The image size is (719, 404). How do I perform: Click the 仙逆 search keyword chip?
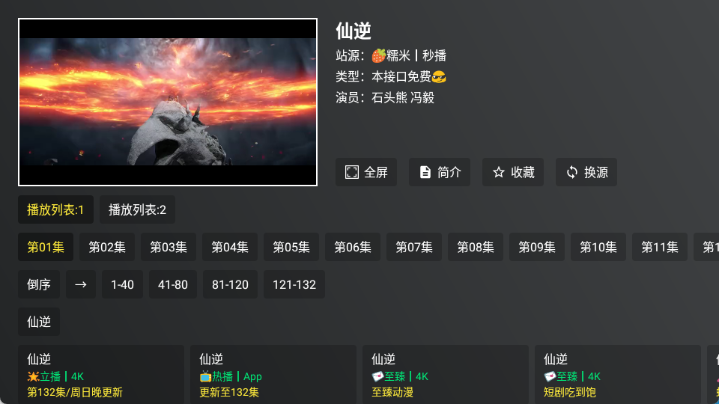(39, 321)
